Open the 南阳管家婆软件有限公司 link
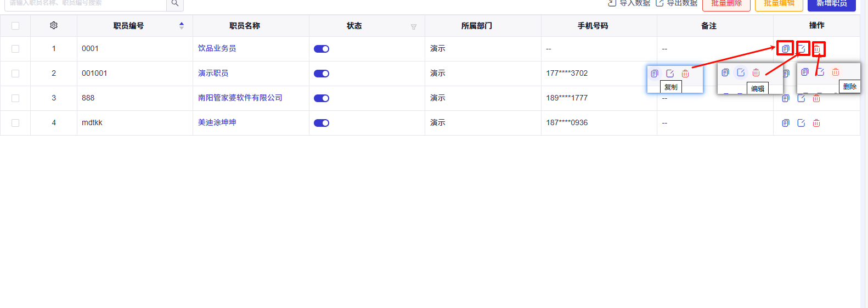This screenshot has width=868, height=308. [240, 98]
